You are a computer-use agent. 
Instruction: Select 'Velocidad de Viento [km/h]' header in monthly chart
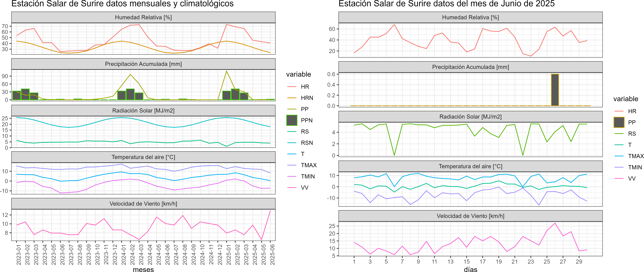tap(143, 204)
